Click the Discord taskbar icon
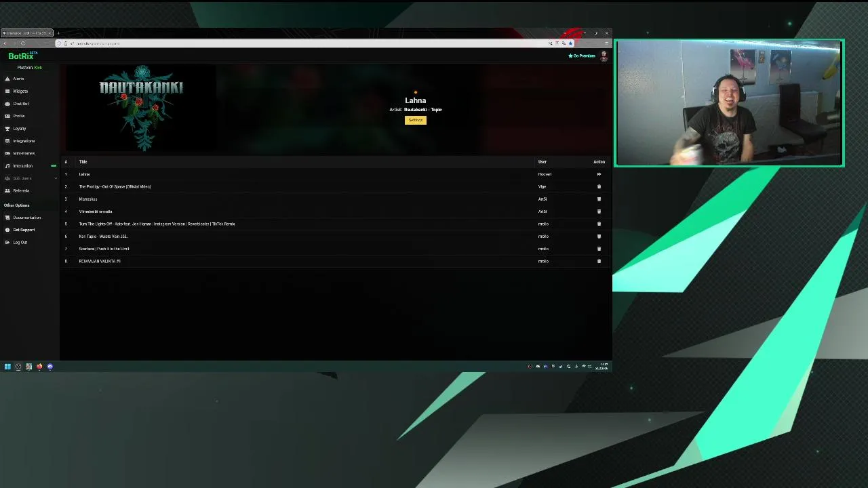Image resolution: width=868 pixels, height=488 pixels. click(50, 367)
